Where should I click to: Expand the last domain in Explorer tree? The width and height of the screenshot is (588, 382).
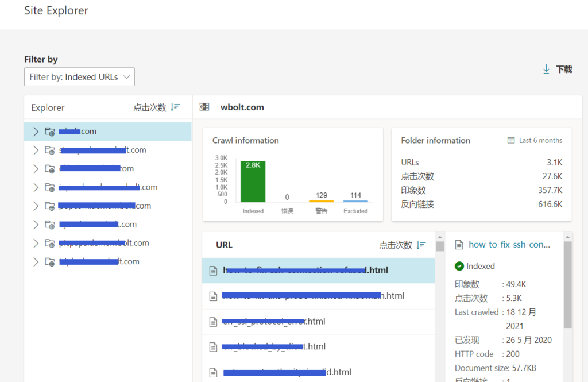click(x=36, y=262)
